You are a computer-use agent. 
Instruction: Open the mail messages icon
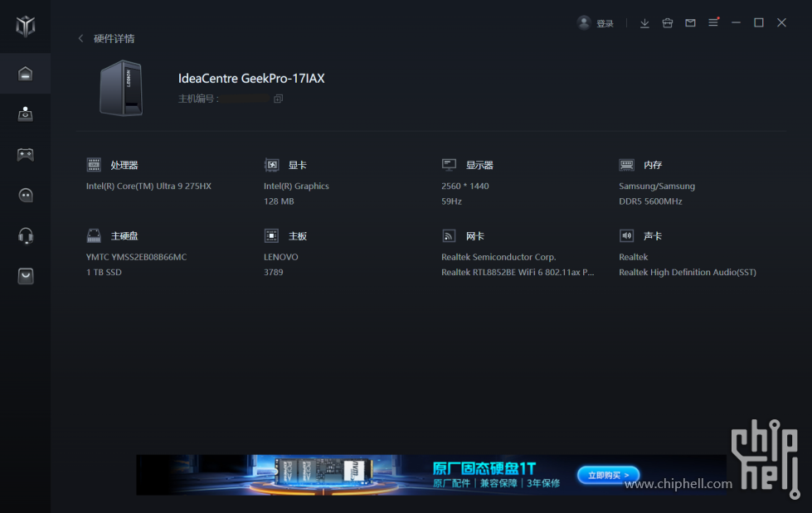coord(690,22)
